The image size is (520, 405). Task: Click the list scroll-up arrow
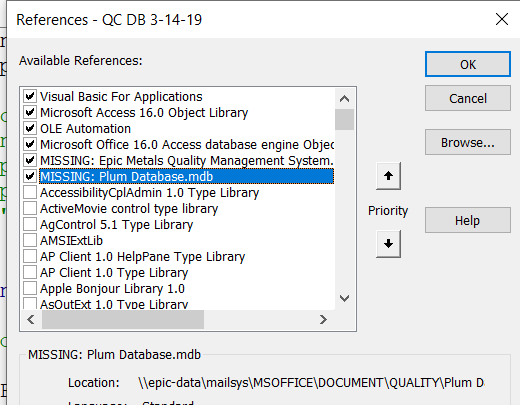click(344, 99)
